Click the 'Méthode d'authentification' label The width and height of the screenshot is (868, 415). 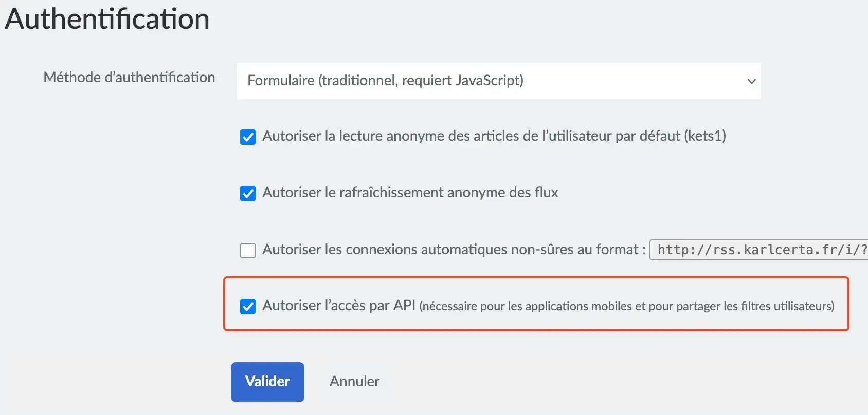tap(129, 77)
